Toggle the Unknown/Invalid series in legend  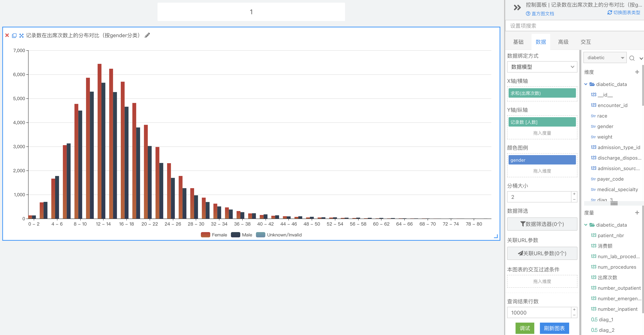279,235
